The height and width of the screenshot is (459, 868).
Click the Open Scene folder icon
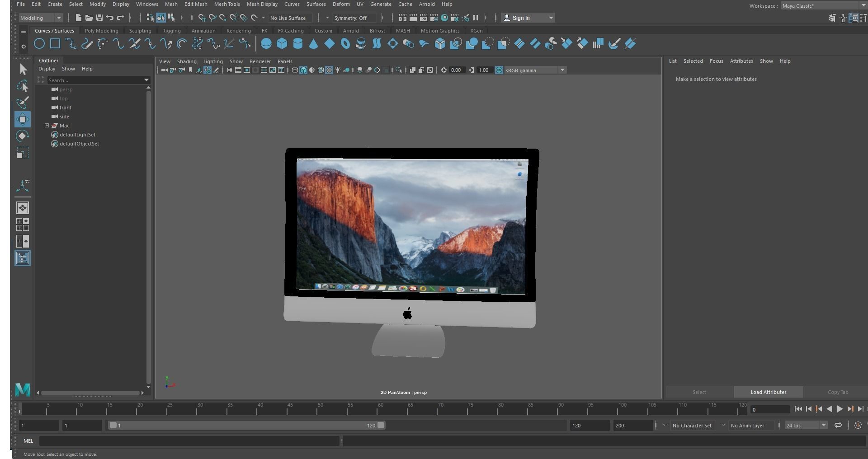[89, 18]
